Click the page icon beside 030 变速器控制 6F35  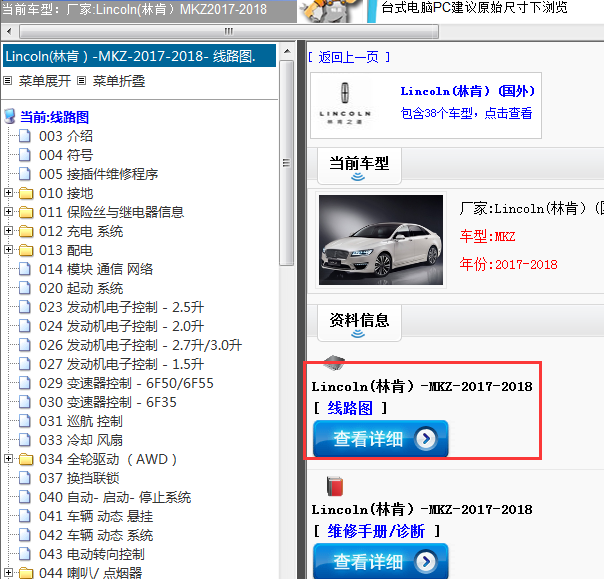[x=25, y=402]
